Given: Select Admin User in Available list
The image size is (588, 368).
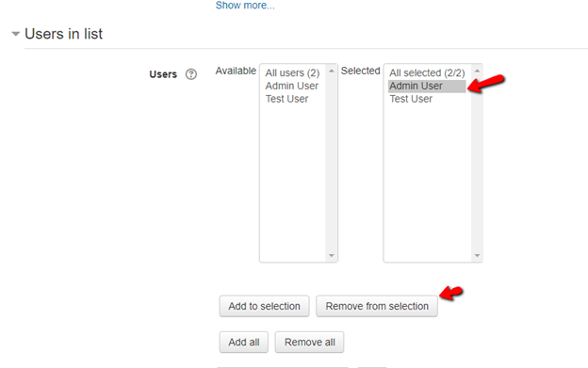Looking at the screenshot, I should click(292, 86).
